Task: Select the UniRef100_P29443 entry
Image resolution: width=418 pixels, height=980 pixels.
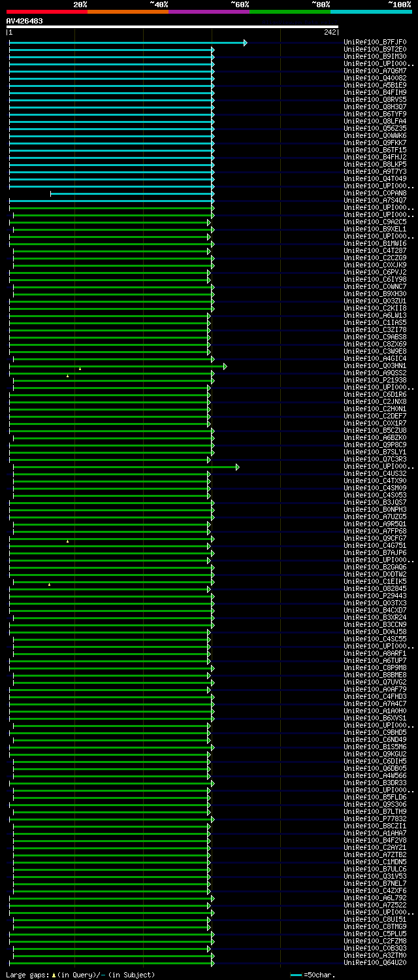Action: pyautogui.click(x=375, y=596)
